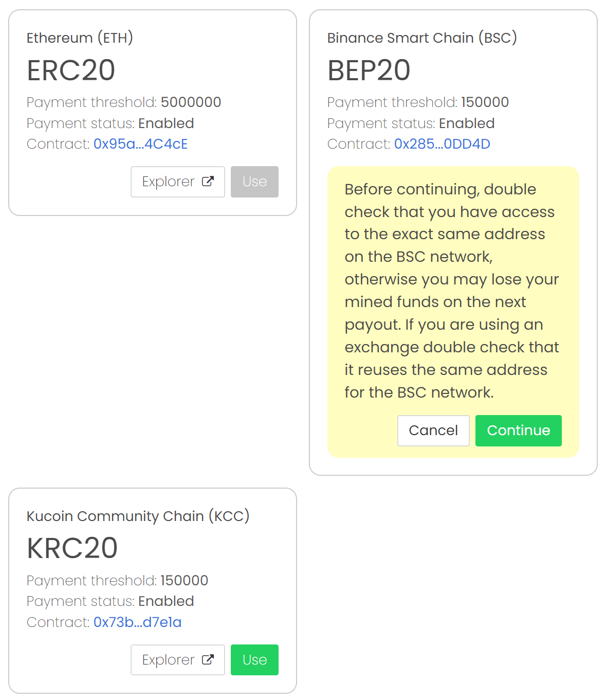Open the BEP20 contract link 0x285...0DD4D
This screenshot has height=700, width=606.
coord(442,144)
